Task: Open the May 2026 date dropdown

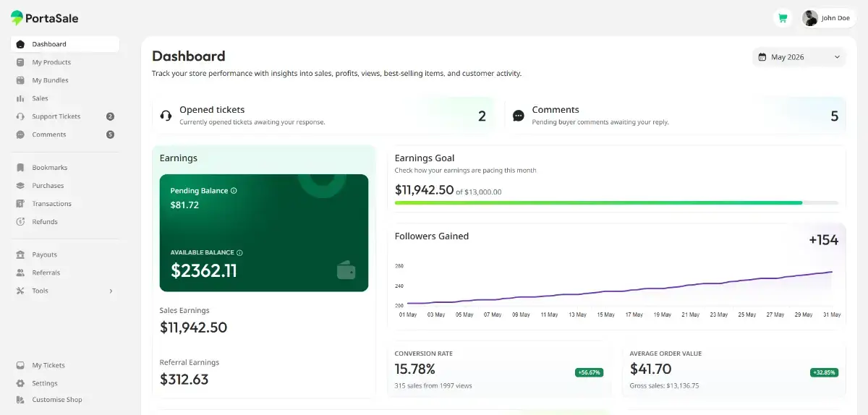Action: 799,57
